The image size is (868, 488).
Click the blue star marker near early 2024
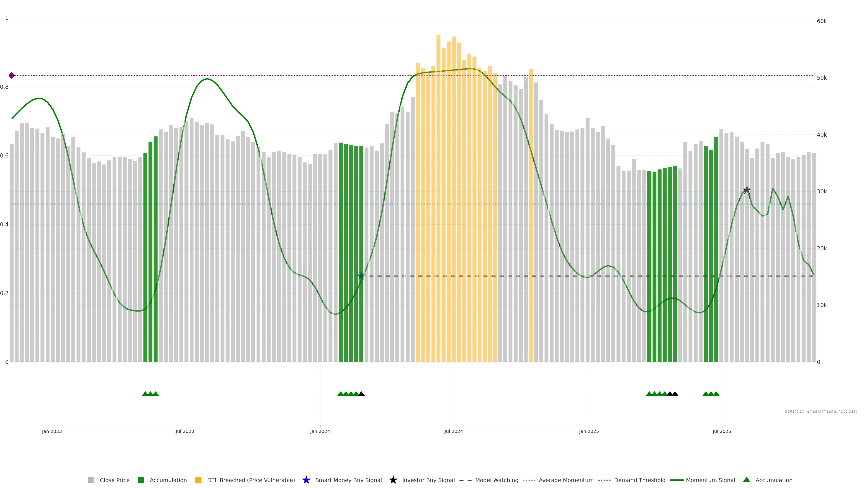point(361,276)
